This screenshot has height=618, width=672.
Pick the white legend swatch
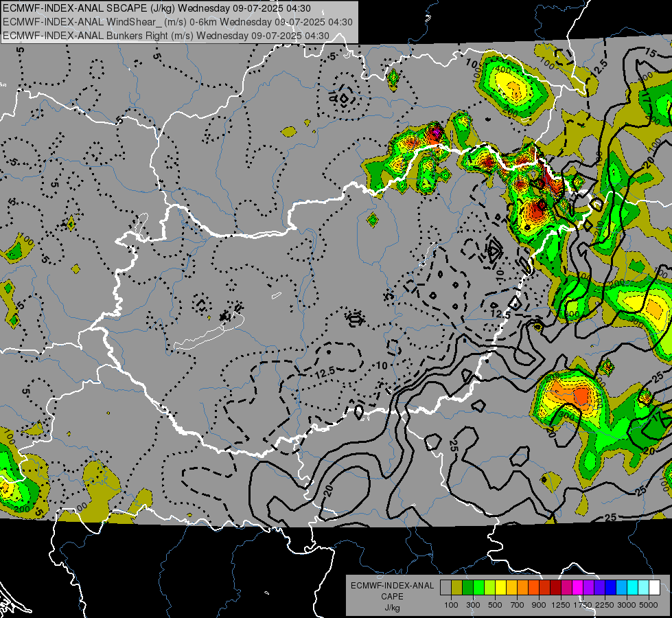pyautogui.click(x=655, y=588)
